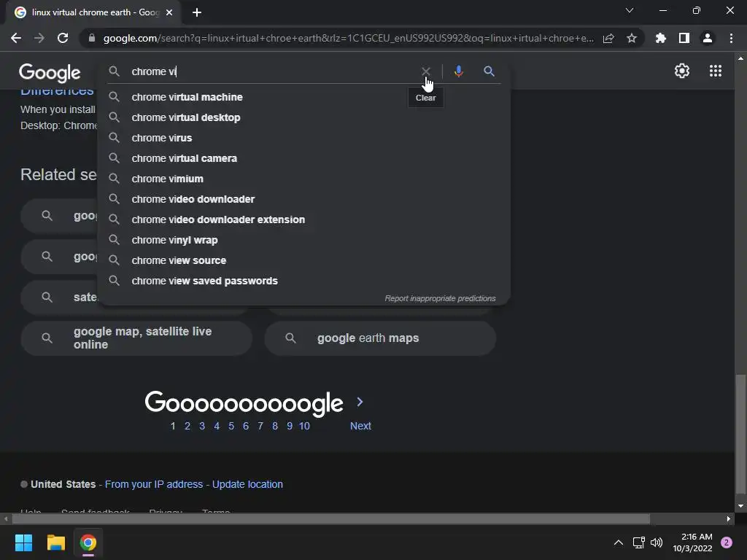The height and width of the screenshot is (560, 747).
Task: Go back to previous page
Action: point(16,38)
